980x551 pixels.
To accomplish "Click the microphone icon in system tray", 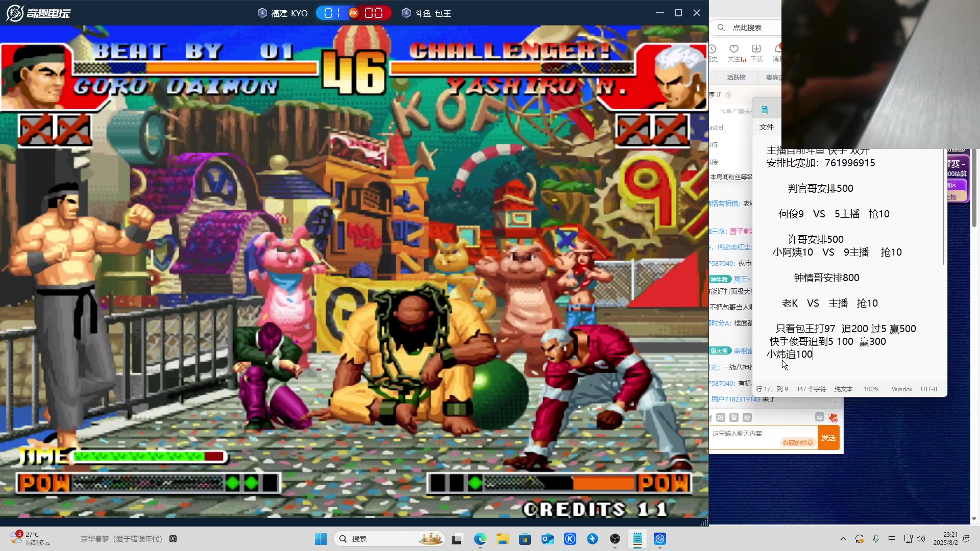I will click(x=876, y=539).
